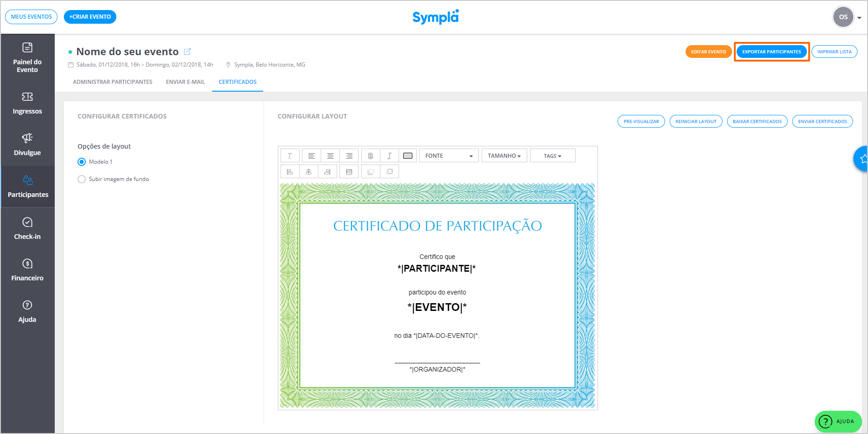Click the Exportar Participantes button
Screen dimensions: 868x434
(771, 52)
